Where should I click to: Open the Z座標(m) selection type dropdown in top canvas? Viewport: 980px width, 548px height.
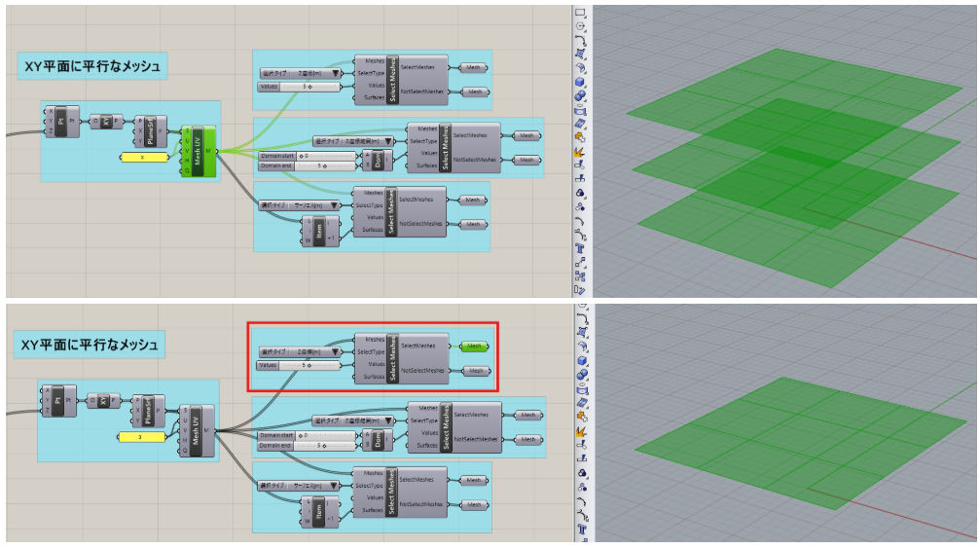pyautogui.click(x=301, y=73)
